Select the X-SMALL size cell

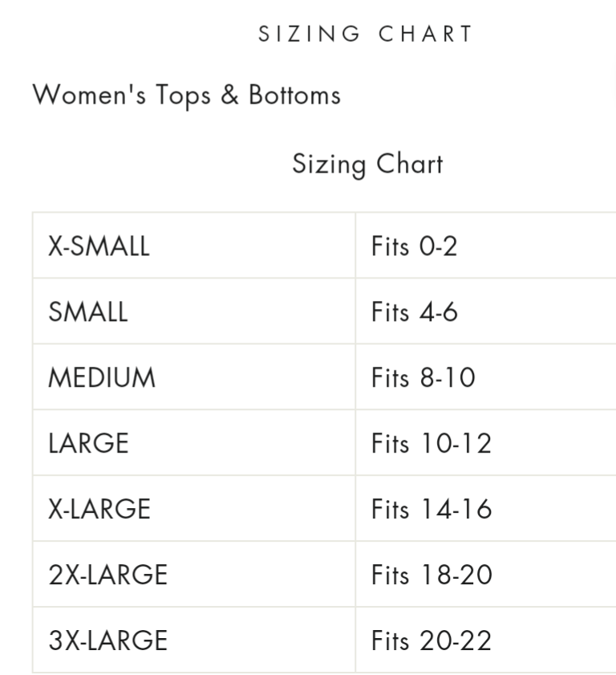tap(99, 246)
